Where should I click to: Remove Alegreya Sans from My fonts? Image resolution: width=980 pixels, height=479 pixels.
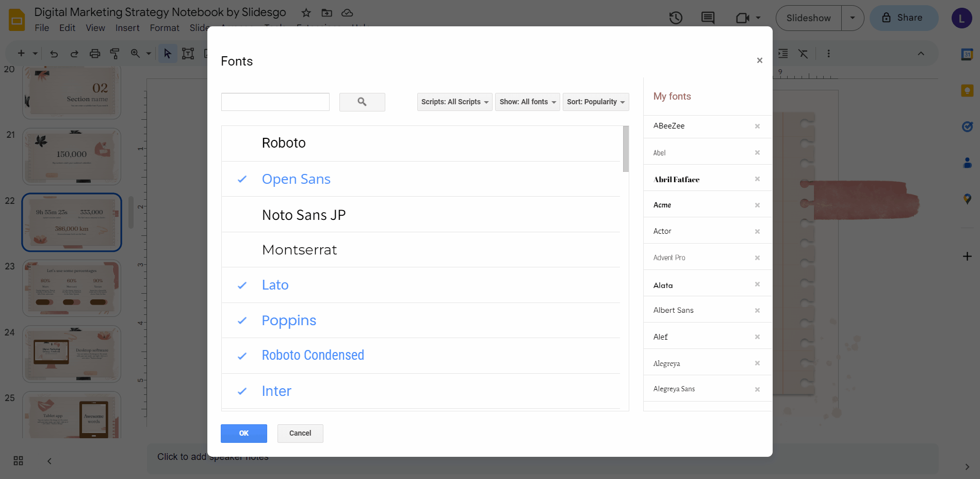(757, 389)
